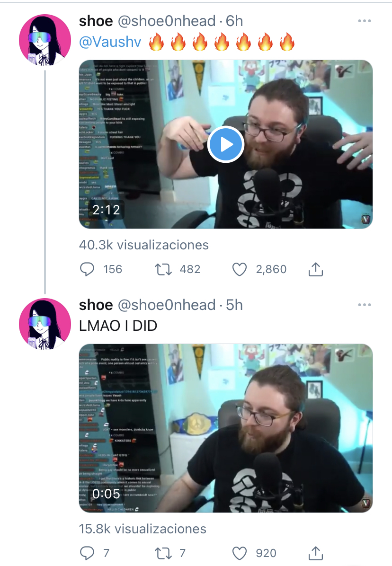Screen dimensions: 392x566
Task: Select the LMAO I DID tweet text
Action: click(118, 326)
